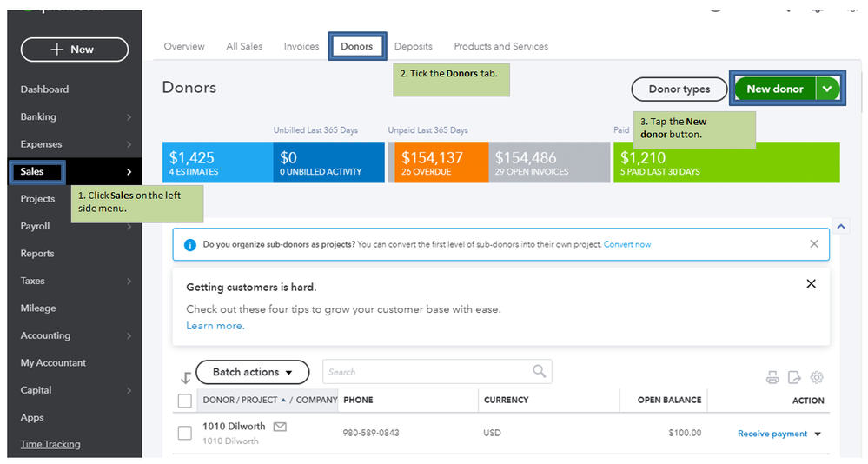Open the Products and Services tab
This screenshot has width=868, height=464.
click(x=500, y=46)
